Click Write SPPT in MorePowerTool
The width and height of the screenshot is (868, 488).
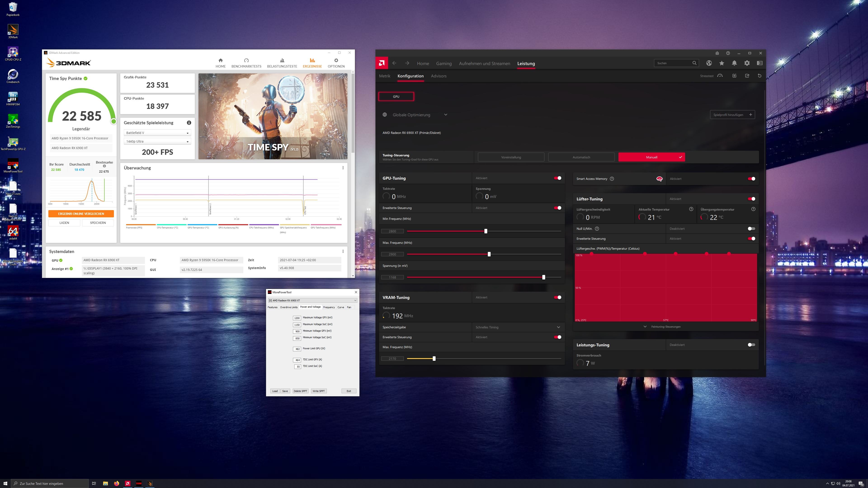318,391
